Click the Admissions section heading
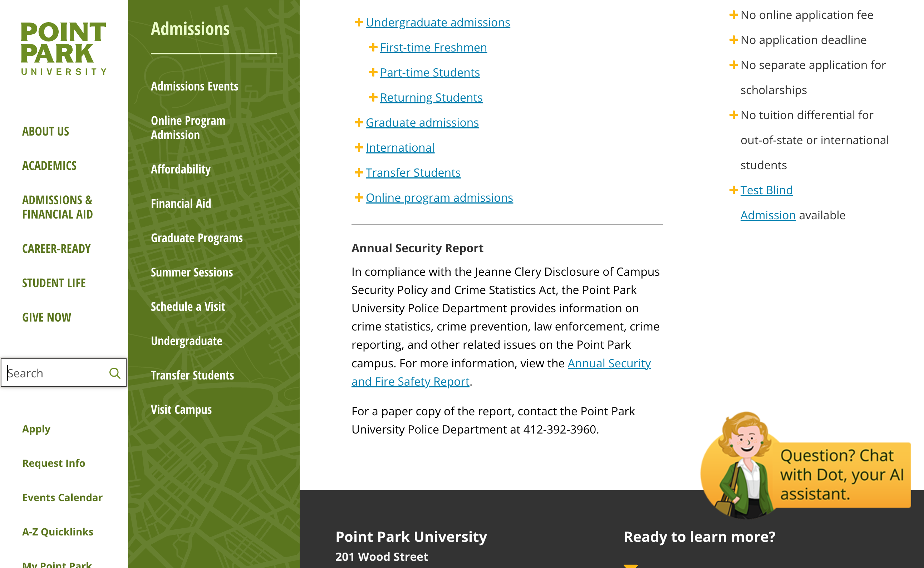924x568 pixels. pyautogui.click(x=190, y=29)
